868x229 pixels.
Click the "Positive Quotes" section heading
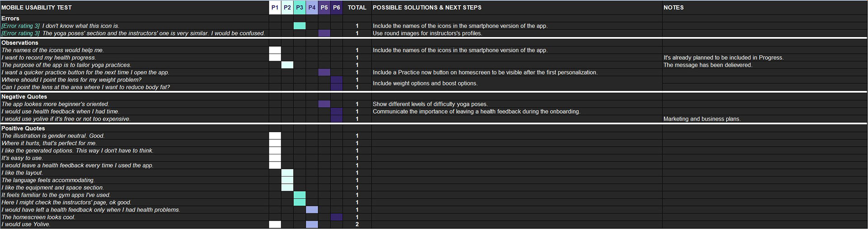(23, 129)
